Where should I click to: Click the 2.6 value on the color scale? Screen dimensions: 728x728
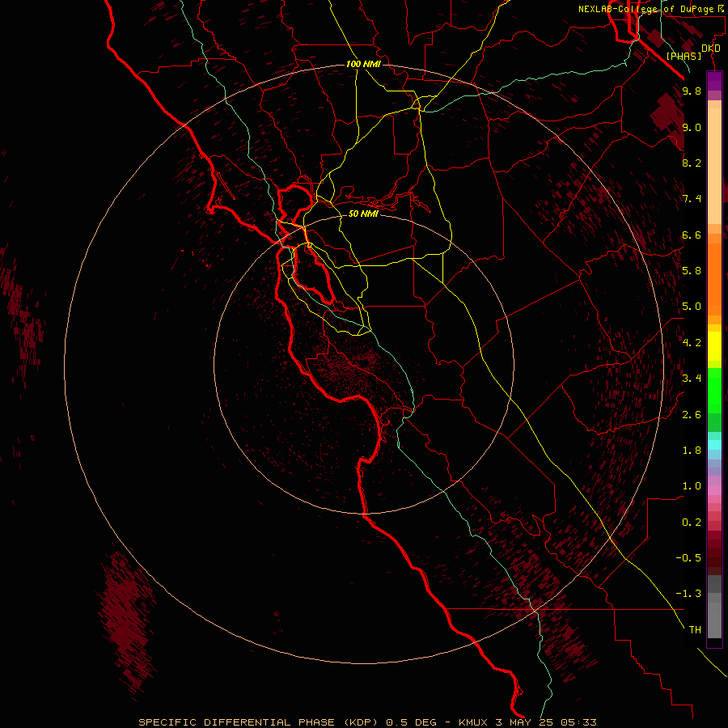pos(692,415)
